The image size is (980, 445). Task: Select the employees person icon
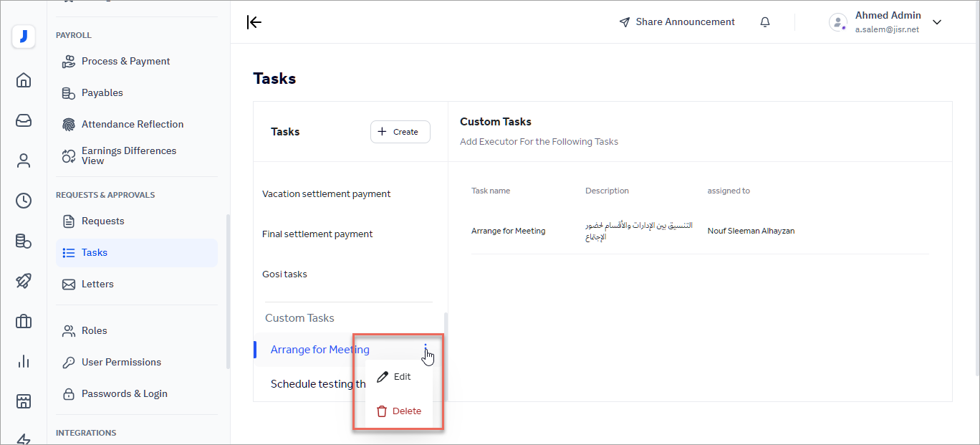click(23, 161)
